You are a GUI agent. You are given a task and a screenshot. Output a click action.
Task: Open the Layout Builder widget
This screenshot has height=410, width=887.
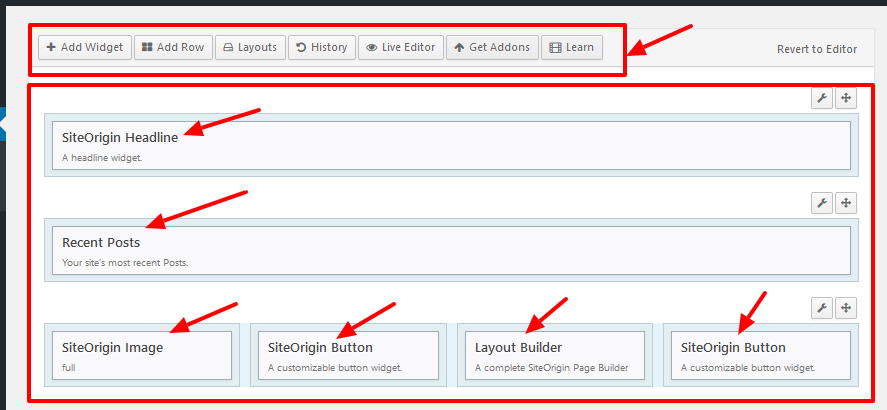tap(555, 355)
